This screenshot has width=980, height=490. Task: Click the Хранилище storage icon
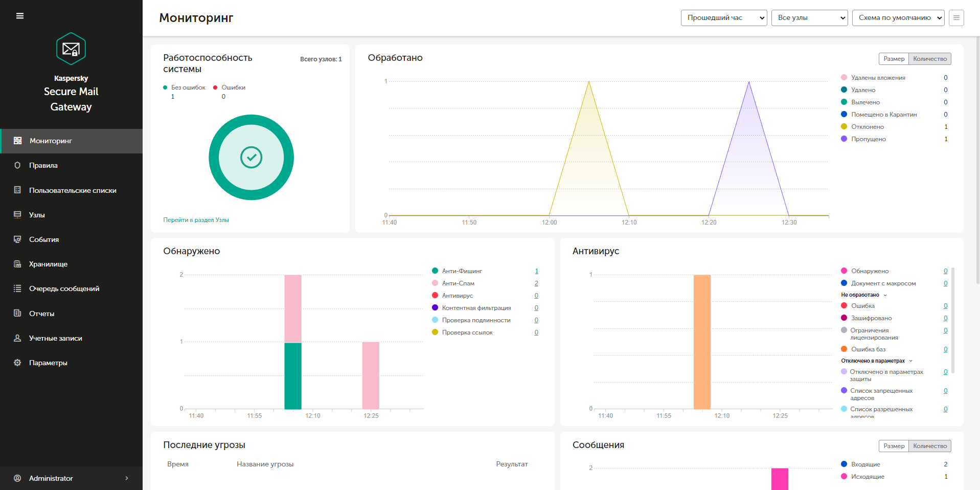(x=17, y=264)
